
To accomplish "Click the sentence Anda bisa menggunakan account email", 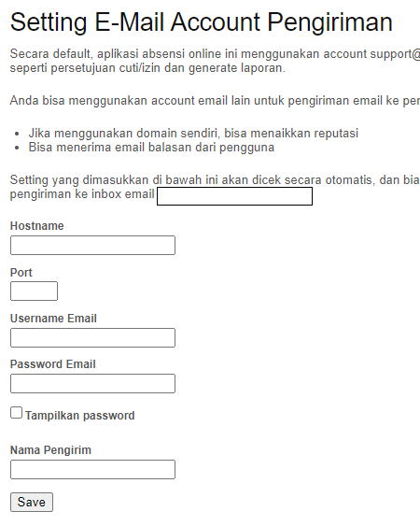I will click(215, 100).
